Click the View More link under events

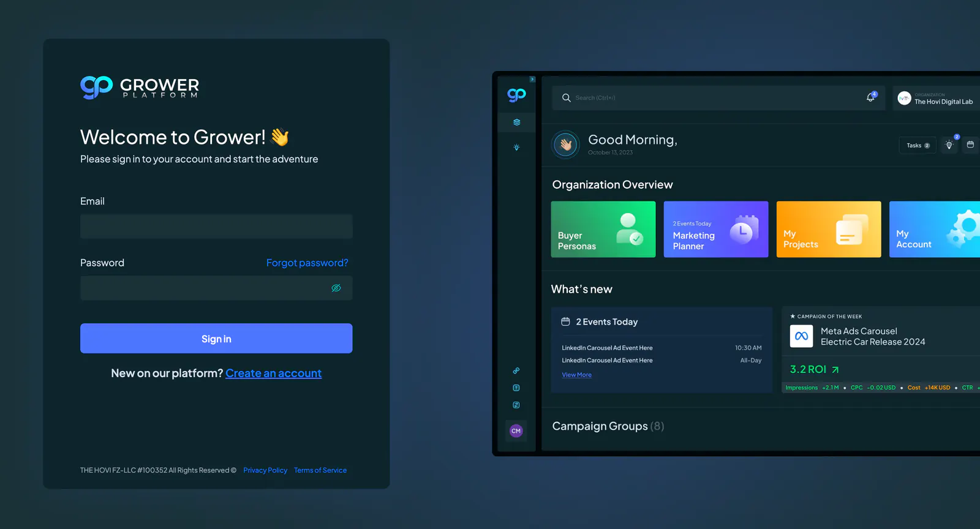pyautogui.click(x=577, y=375)
